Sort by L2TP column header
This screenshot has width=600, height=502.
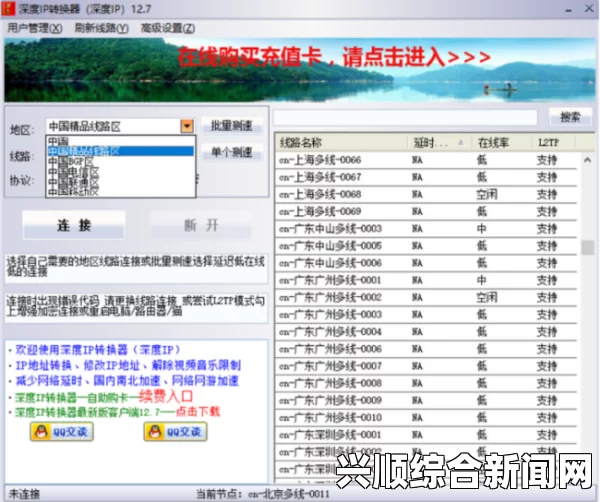pyautogui.click(x=554, y=143)
